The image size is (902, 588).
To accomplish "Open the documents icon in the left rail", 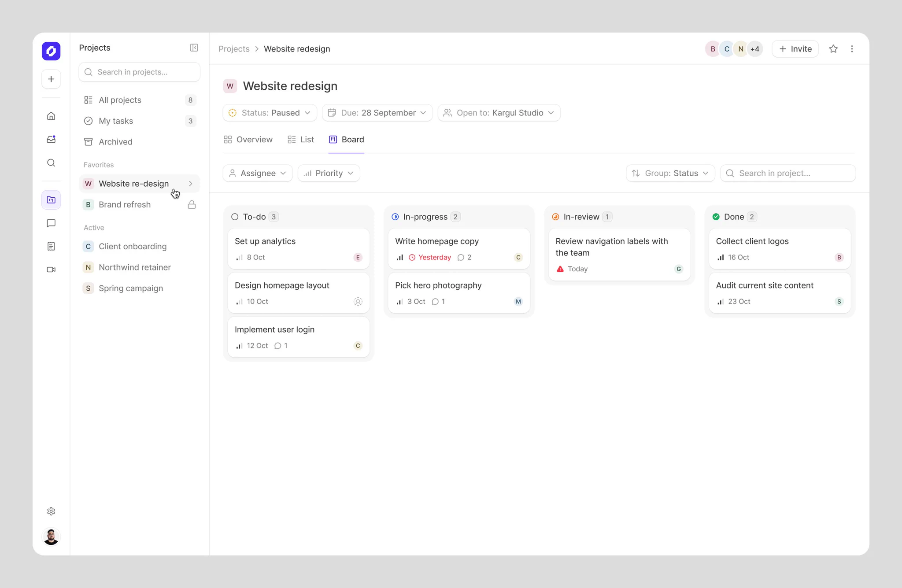I will pyautogui.click(x=51, y=246).
